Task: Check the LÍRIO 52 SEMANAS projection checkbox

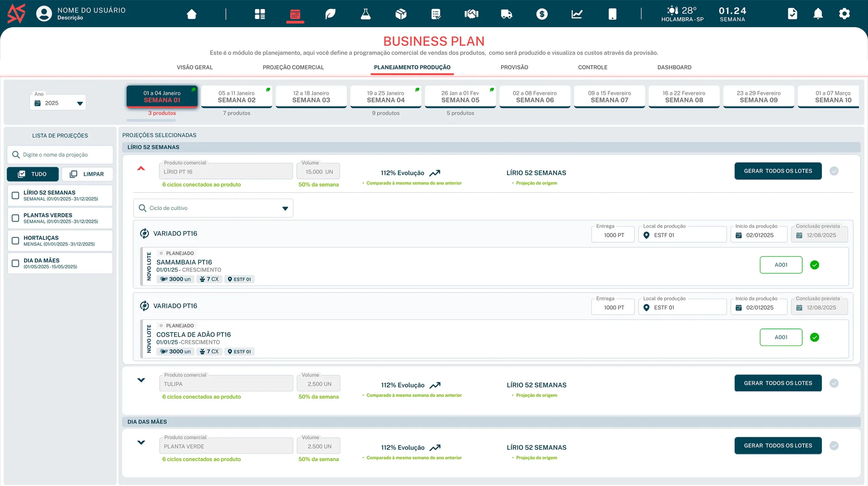Action: coord(16,195)
